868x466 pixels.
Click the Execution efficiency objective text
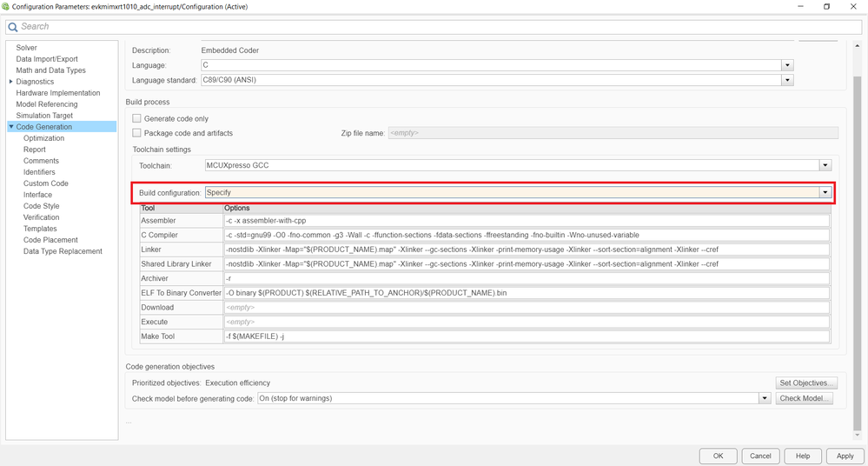[237, 383]
